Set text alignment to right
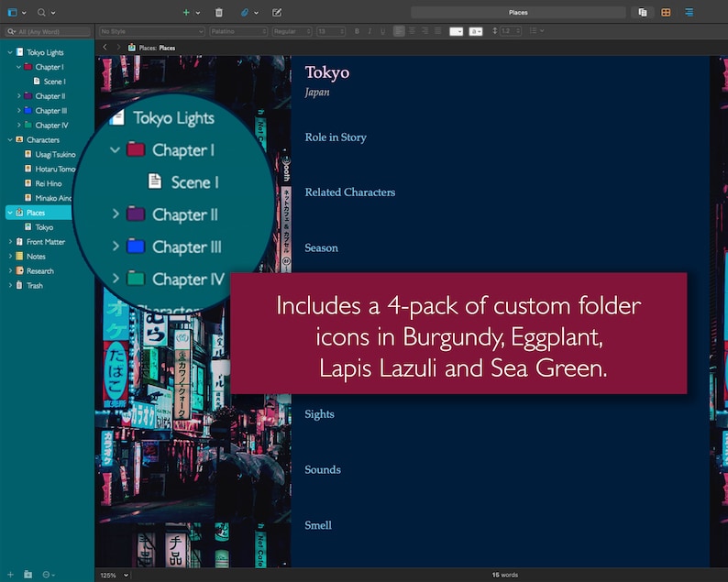 point(425,31)
